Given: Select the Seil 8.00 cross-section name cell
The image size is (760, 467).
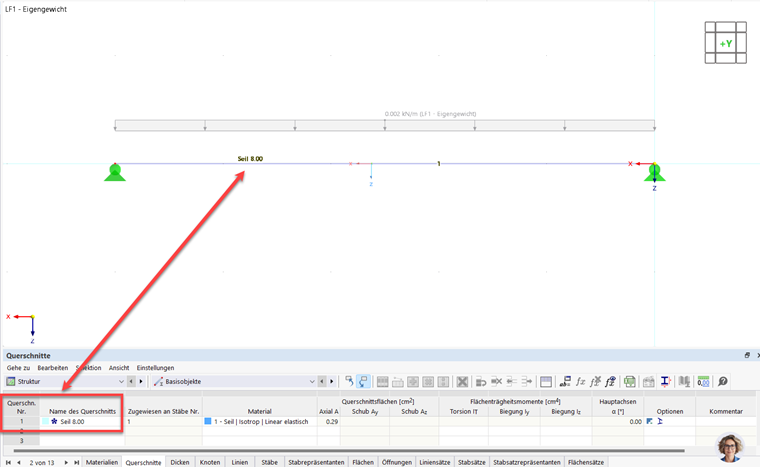Looking at the screenshot, I should pos(82,421).
